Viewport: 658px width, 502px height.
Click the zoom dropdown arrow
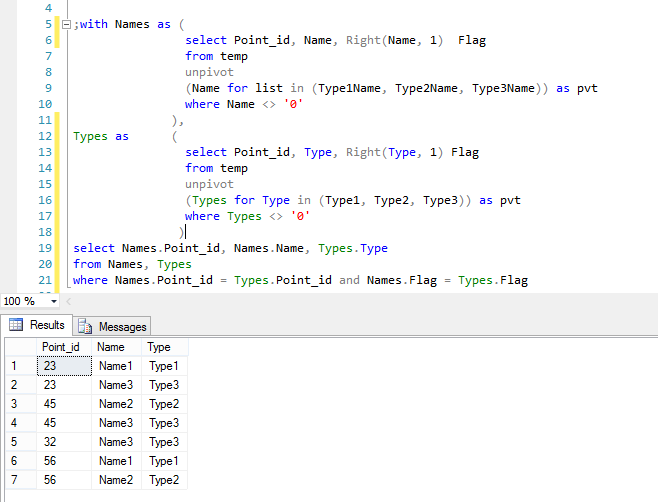click(53, 301)
